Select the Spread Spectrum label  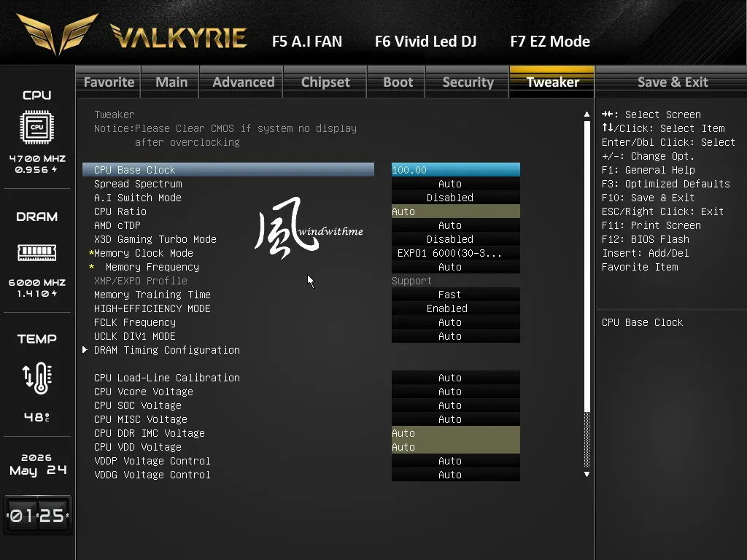tap(138, 184)
